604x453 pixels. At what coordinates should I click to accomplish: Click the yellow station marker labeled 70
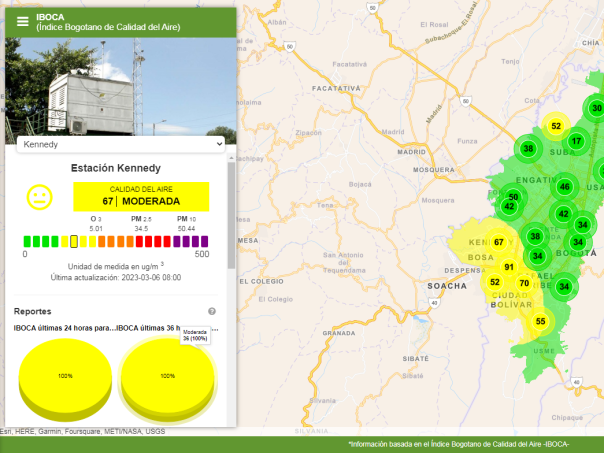coord(524,283)
